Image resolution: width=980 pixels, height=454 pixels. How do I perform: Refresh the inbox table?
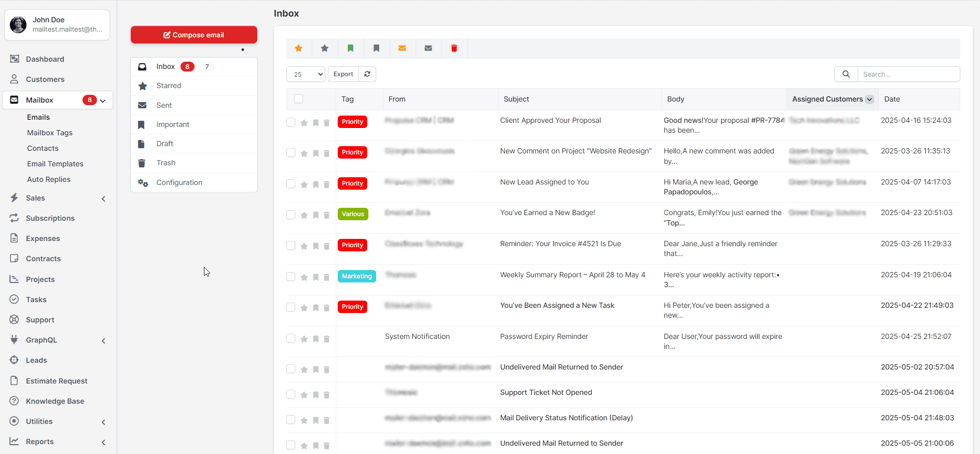tap(367, 74)
